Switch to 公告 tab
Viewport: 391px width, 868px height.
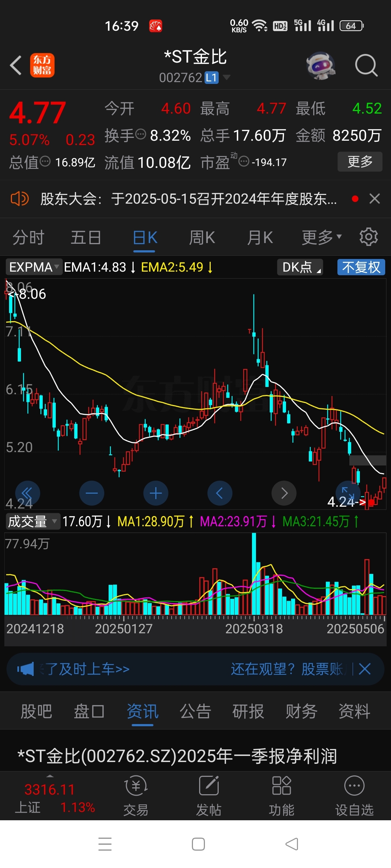pyautogui.click(x=195, y=711)
